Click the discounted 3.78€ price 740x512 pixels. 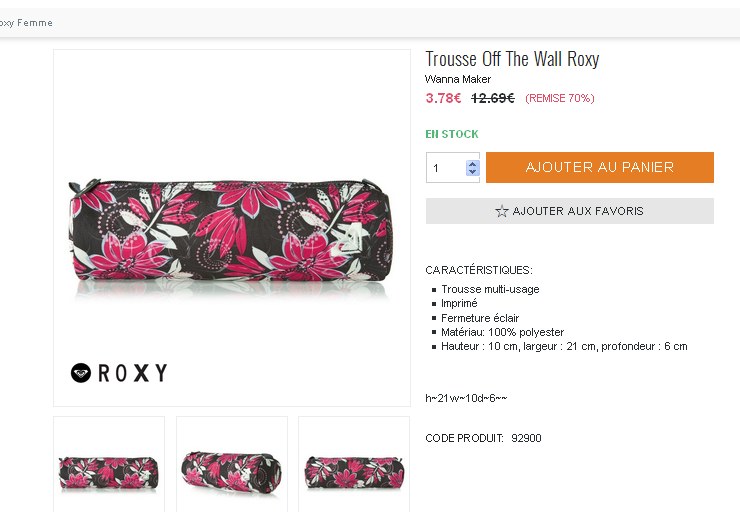[x=443, y=98]
